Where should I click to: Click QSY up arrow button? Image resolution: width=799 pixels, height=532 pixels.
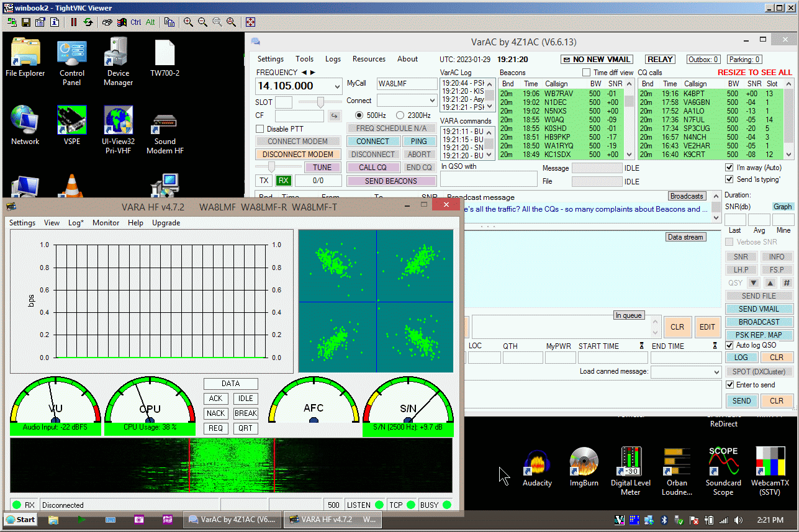(769, 282)
